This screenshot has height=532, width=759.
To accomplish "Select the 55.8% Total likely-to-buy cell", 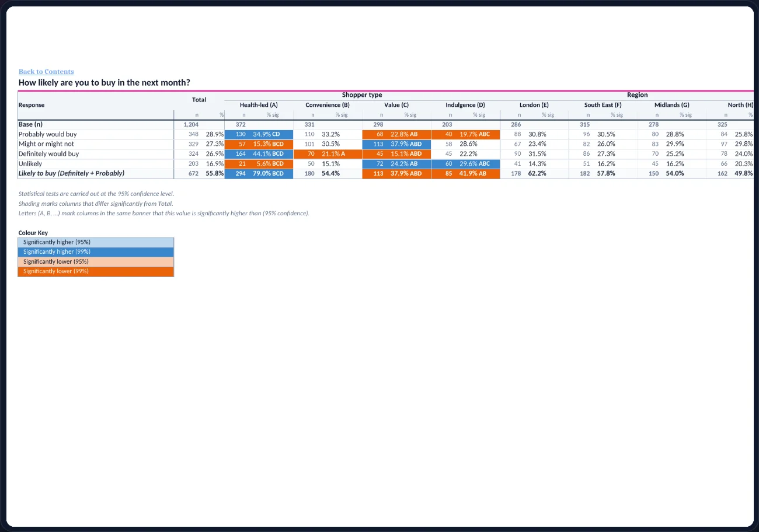I will [214, 174].
